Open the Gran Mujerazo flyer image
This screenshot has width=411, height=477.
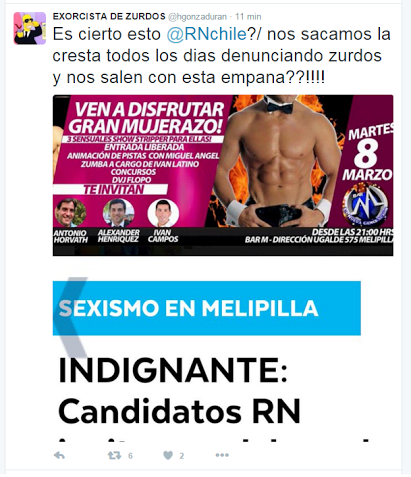(223, 175)
